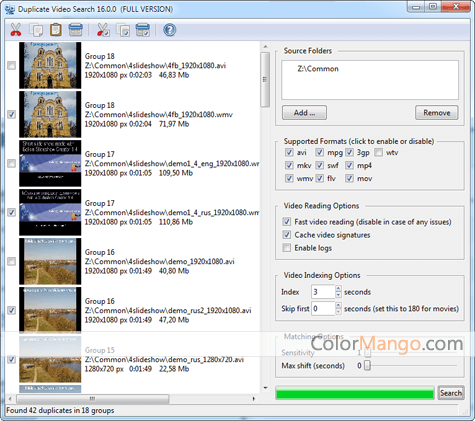Toggle the flv format checkbox
The width and height of the screenshot is (475, 421).
point(320,178)
